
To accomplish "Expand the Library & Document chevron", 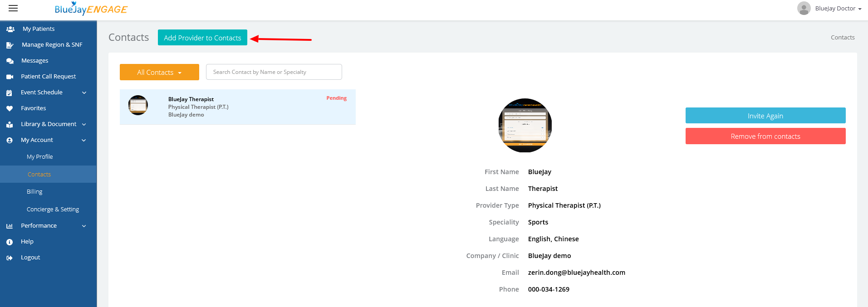I will 84,124.
